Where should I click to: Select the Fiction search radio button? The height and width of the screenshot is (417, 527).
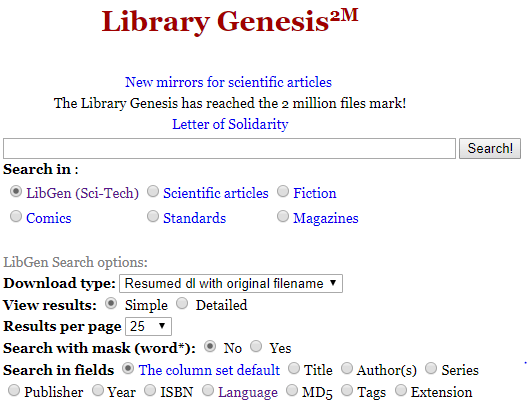pyautogui.click(x=283, y=192)
